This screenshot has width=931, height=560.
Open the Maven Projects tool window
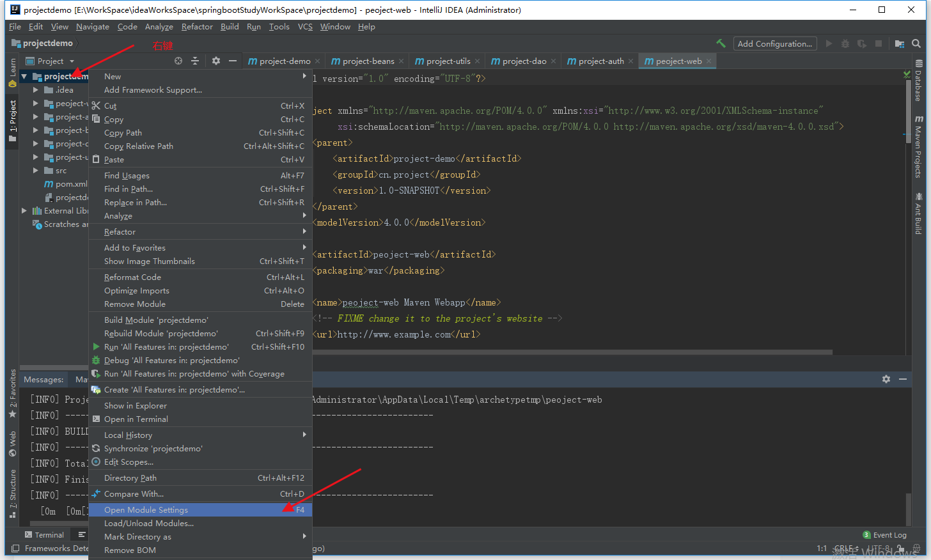pos(919,146)
